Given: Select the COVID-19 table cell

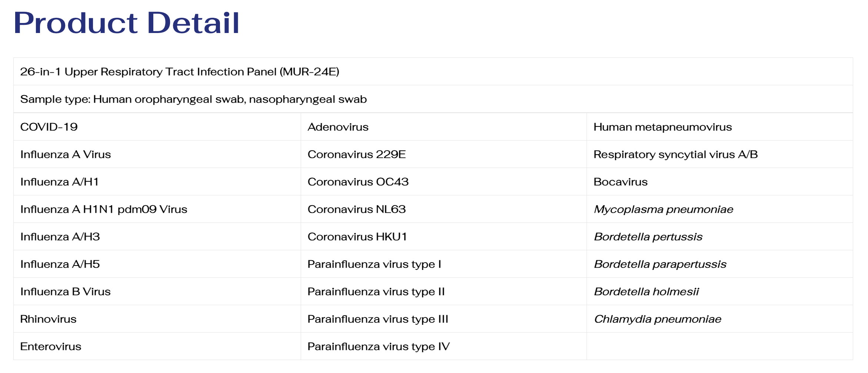Looking at the screenshot, I should click(157, 127).
